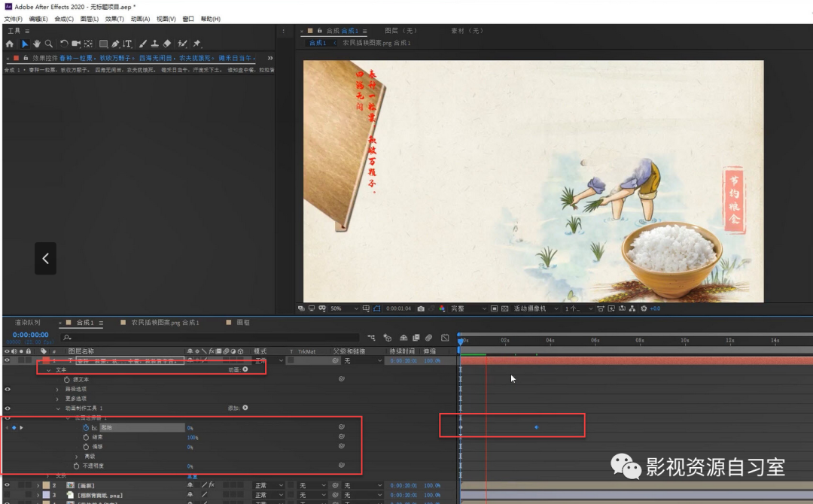The image size is (813, 504).
Task: Select the Unified Camera tool
Action: coord(76,44)
